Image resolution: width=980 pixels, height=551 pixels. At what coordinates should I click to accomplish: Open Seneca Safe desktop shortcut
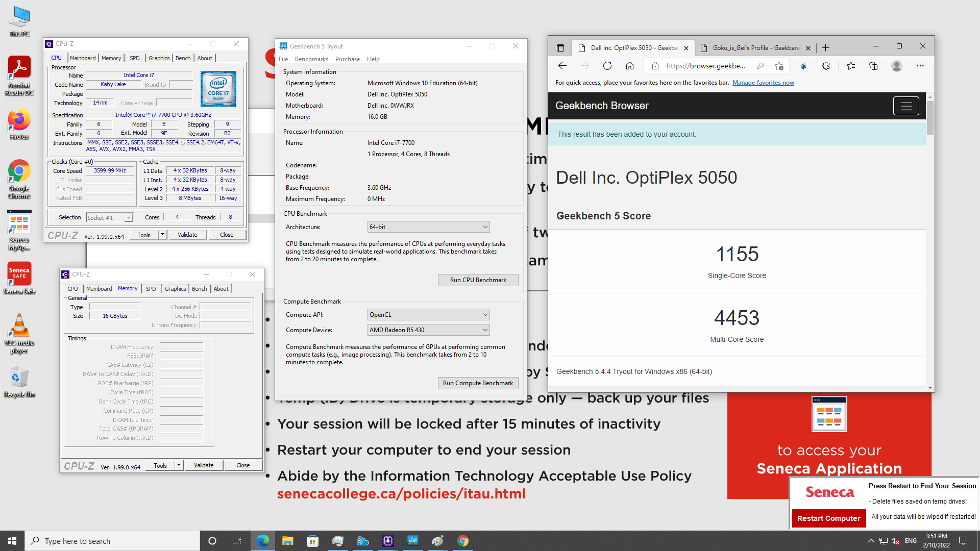(x=19, y=279)
